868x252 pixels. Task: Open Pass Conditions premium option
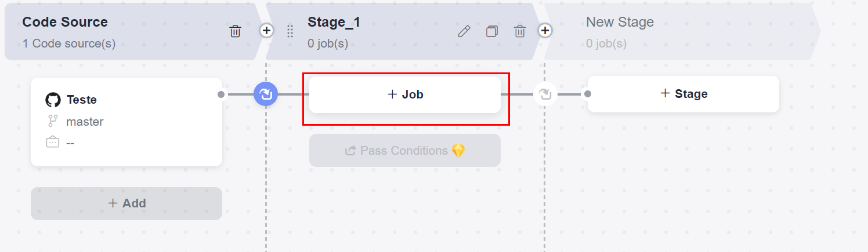(x=405, y=151)
